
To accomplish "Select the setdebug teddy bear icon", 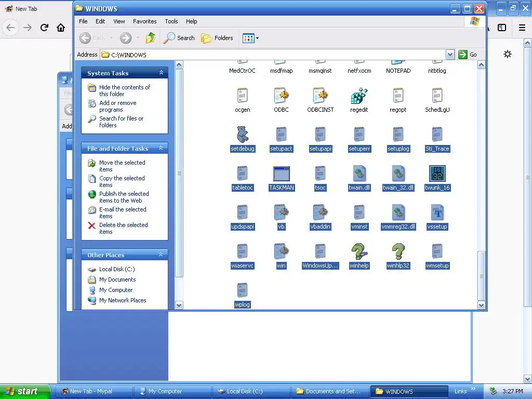I will point(242,135).
